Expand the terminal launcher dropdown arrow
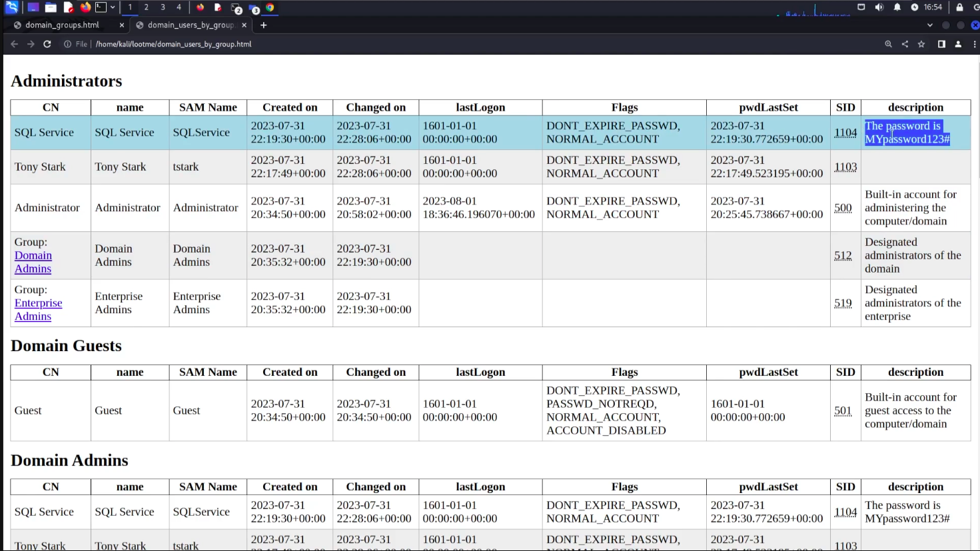The height and width of the screenshot is (551, 980). point(113,7)
